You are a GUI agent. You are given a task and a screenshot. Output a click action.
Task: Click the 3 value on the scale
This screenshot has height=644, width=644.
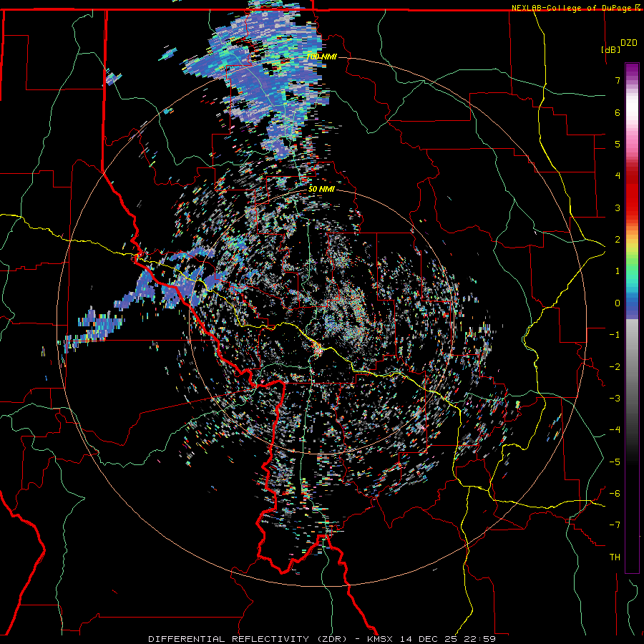[618, 208]
